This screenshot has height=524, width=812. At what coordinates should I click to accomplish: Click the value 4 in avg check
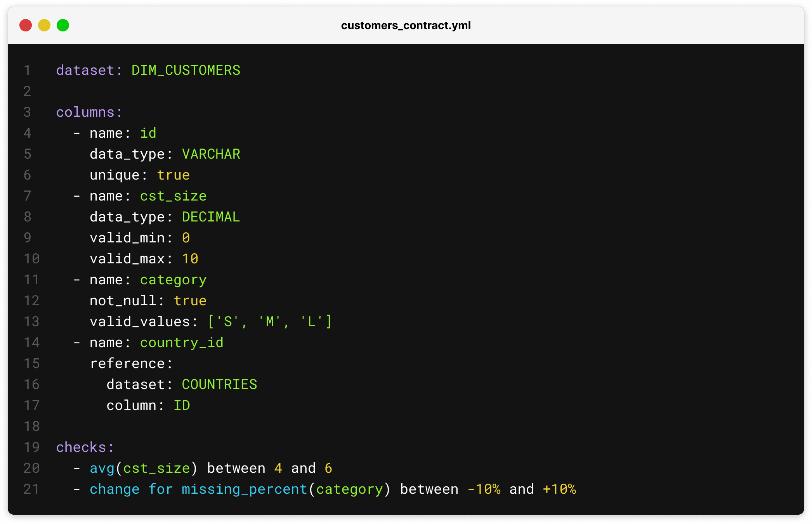[278, 468]
